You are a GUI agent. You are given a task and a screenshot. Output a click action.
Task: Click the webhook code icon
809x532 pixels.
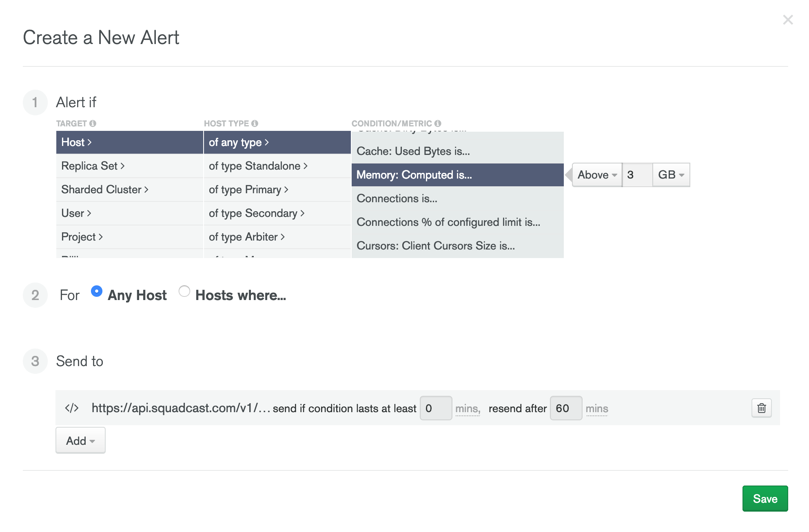pos(72,408)
